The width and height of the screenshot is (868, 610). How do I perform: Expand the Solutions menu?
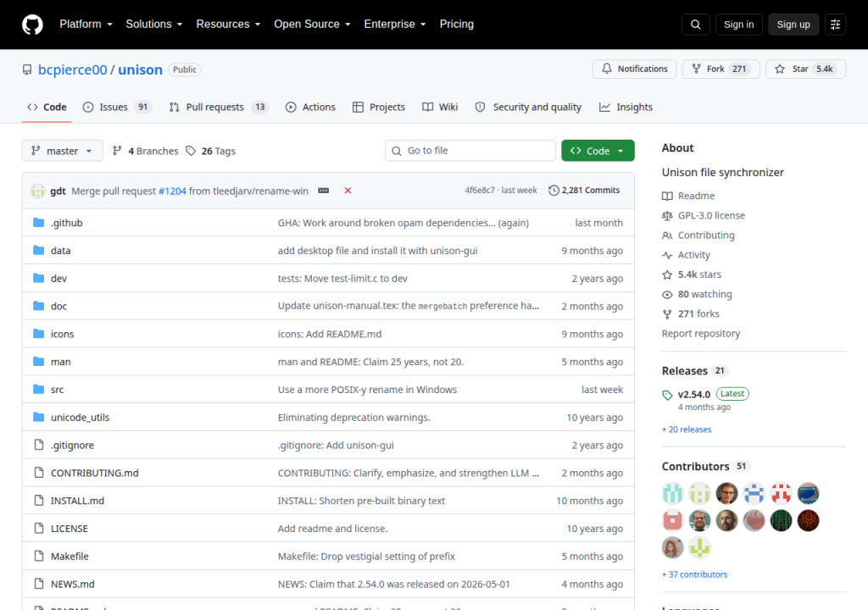(x=154, y=25)
